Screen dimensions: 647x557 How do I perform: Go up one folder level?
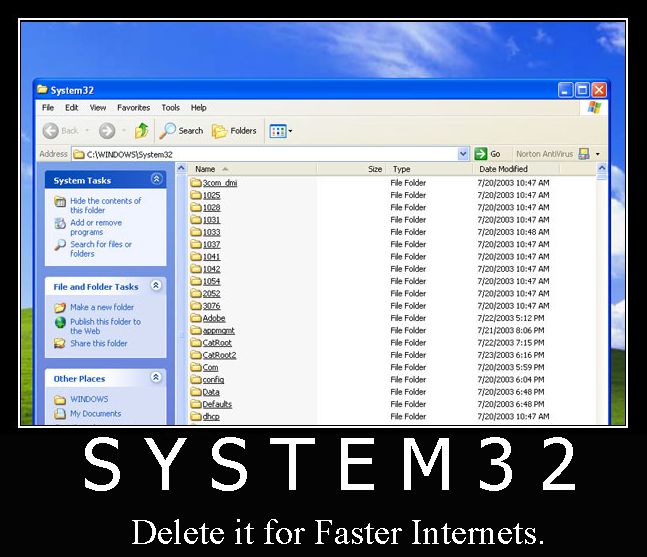pos(142,130)
